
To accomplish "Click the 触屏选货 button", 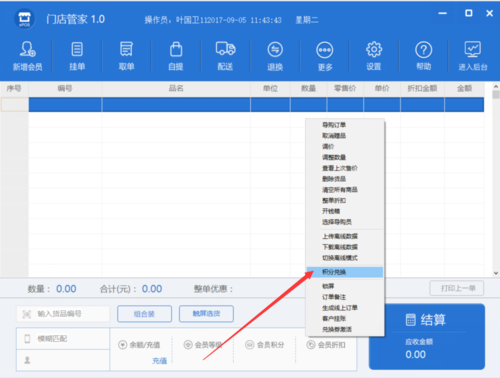I will point(206,314).
